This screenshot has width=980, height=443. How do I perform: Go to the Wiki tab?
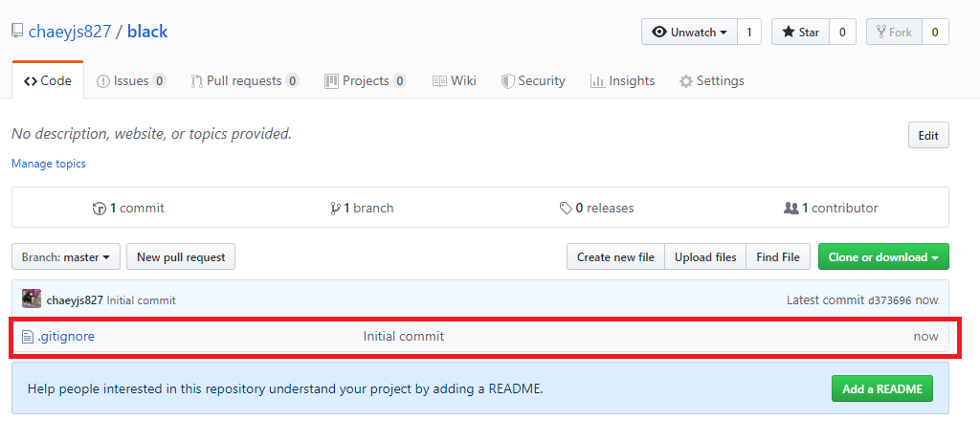click(455, 80)
